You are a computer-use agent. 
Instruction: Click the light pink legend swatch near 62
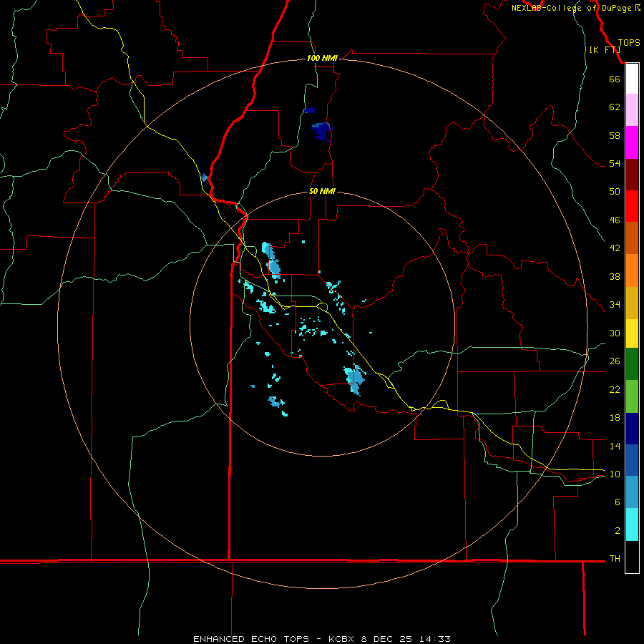click(632, 110)
